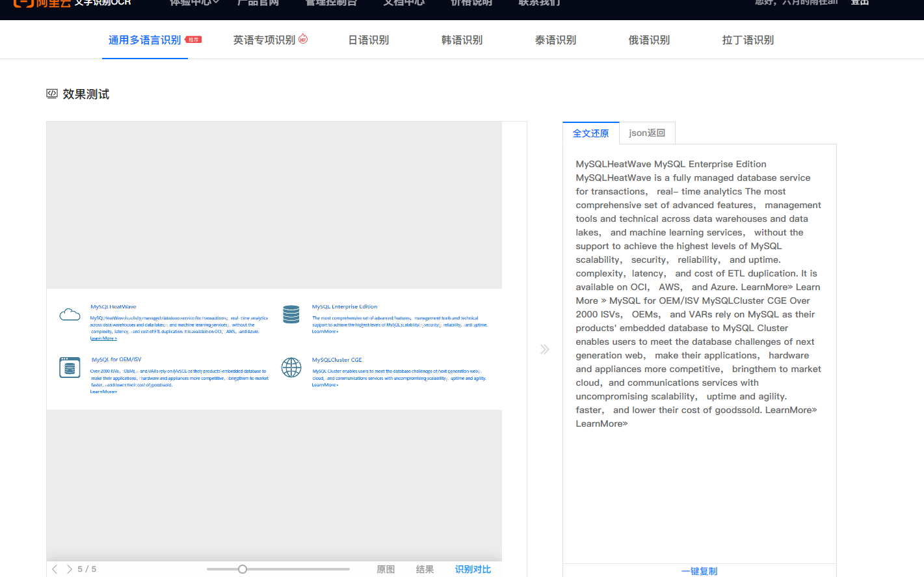Click the code icon beside 效果测试
924x577 pixels.
(52, 94)
